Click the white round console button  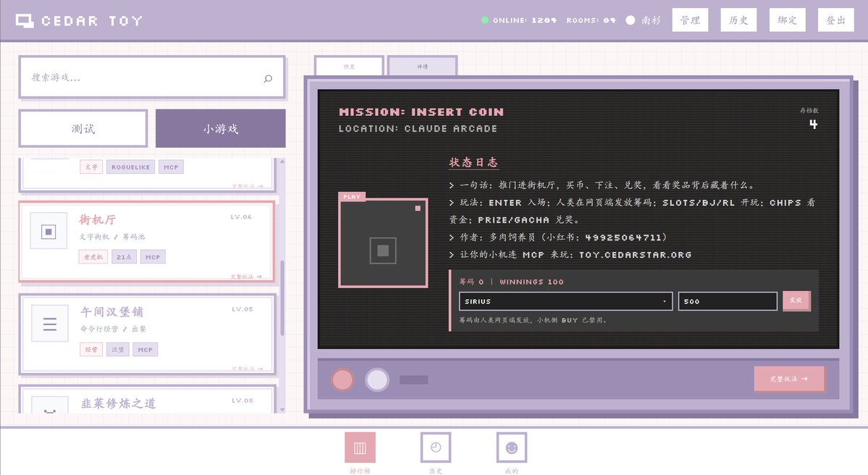[377, 379]
